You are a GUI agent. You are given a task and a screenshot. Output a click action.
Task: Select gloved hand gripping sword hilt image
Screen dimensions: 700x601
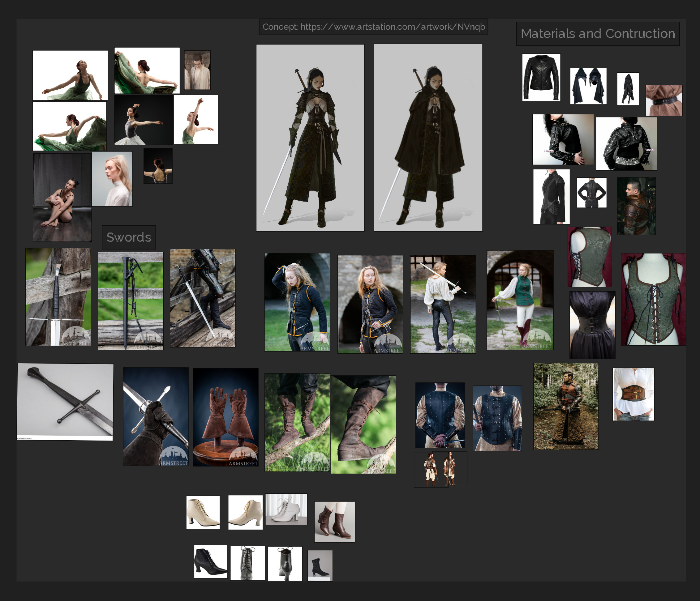pos(156,417)
